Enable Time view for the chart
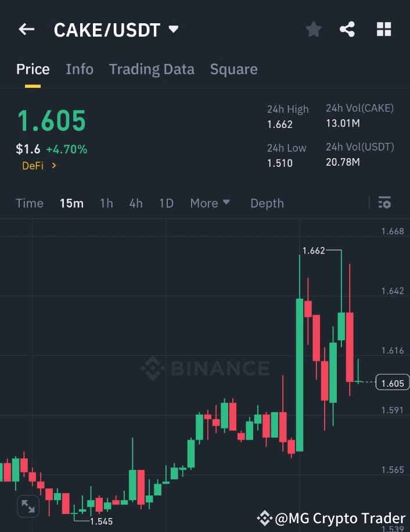Image resolution: width=410 pixels, height=532 pixels. [x=29, y=203]
